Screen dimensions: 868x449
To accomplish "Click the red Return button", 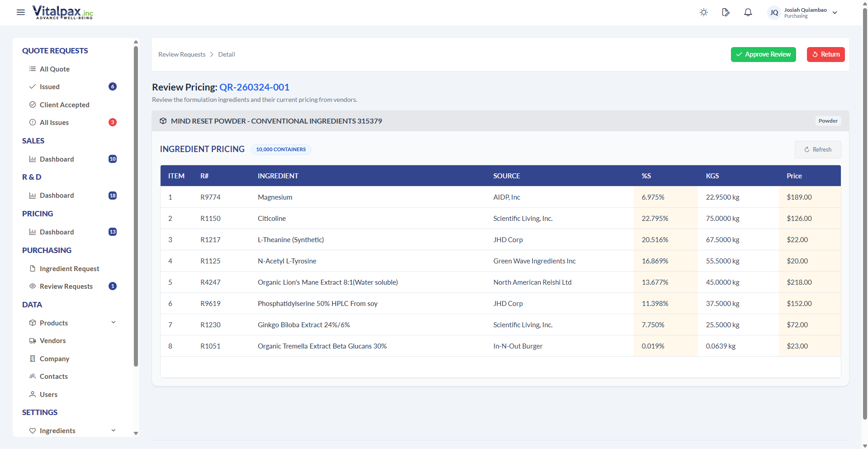I will click(x=825, y=54).
